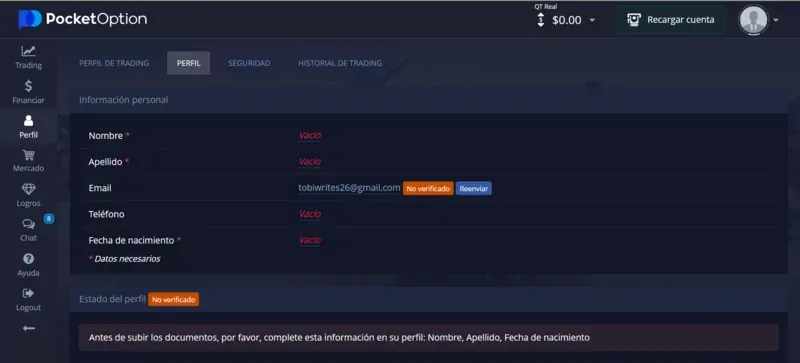Click chat unread badge showing 8
Screen dimensions: 800x363
(48, 219)
